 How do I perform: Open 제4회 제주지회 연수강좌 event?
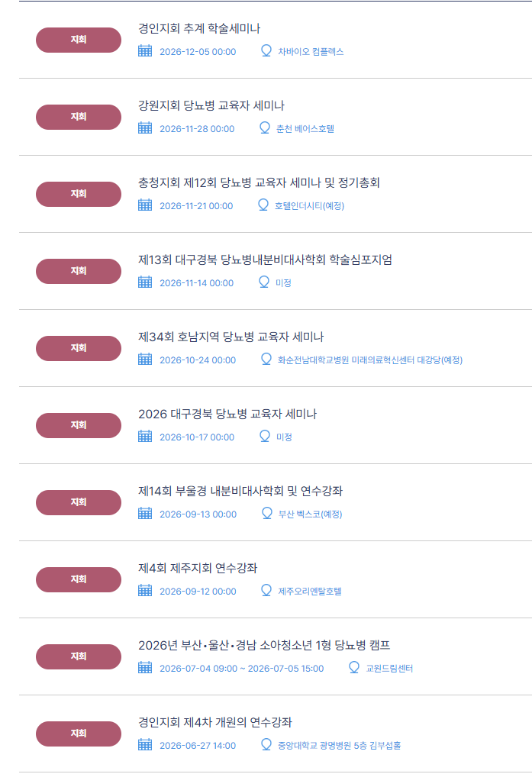tap(198, 569)
